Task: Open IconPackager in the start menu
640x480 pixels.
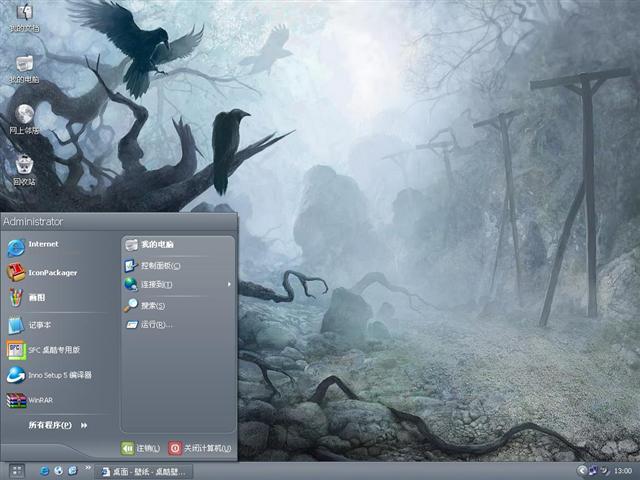Action: click(59, 272)
